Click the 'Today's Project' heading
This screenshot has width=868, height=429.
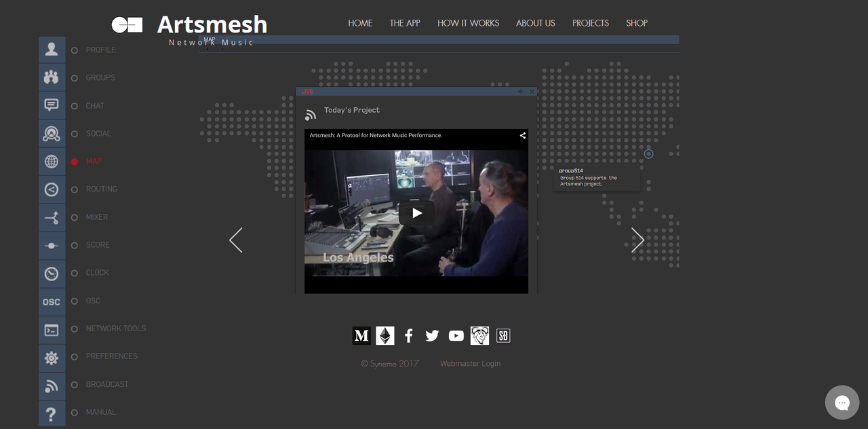tap(352, 110)
